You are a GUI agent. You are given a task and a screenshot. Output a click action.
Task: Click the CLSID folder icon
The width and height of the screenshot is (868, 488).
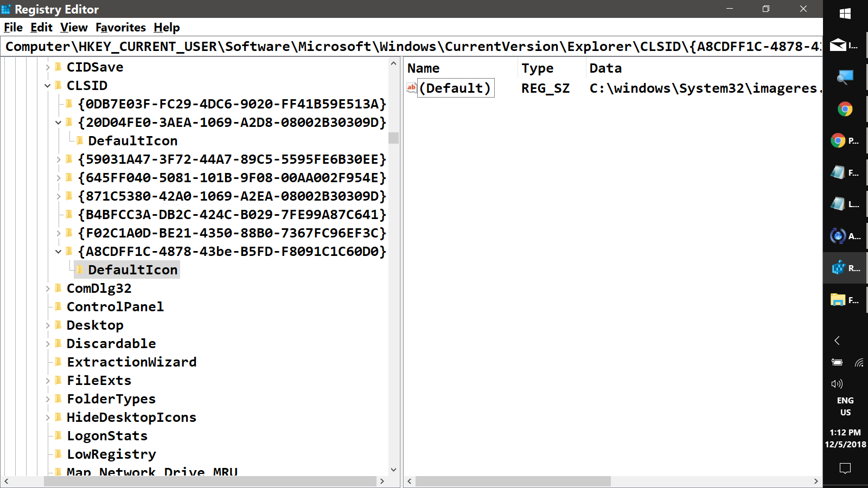click(x=58, y=85)
